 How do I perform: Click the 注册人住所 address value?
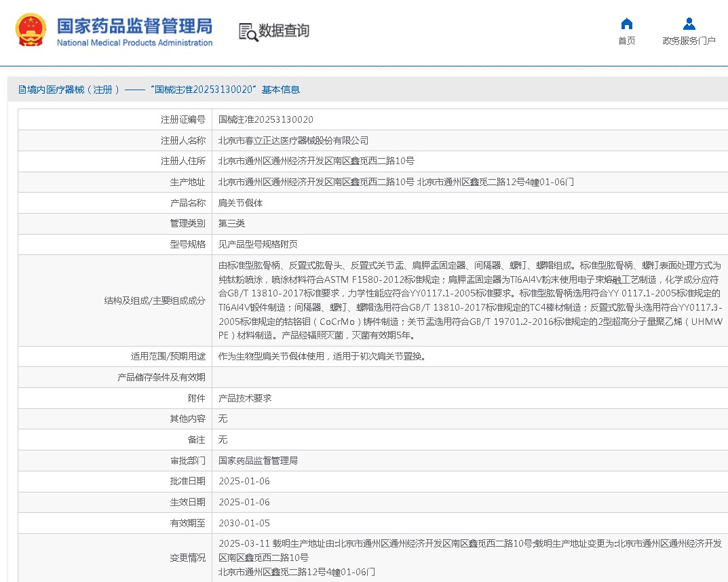[316, 161]
